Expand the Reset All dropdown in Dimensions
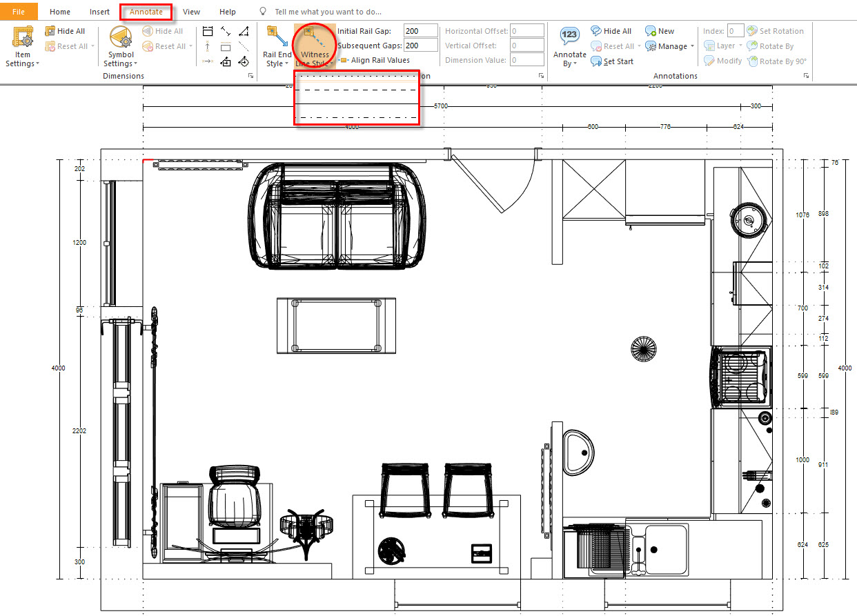The width and height of the screenshot is (857, 616). (92, 46)
